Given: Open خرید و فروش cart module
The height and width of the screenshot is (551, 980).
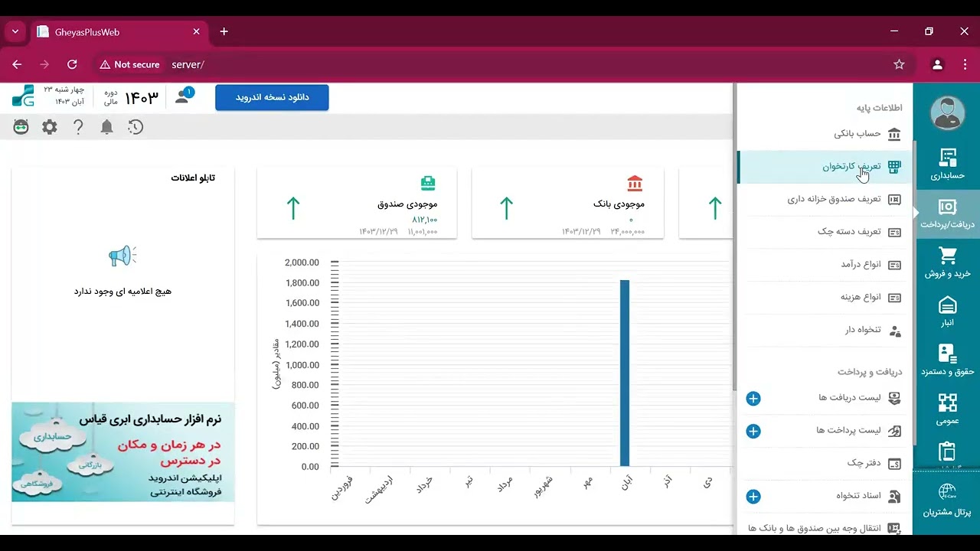Looking at the screenshot, I should 947,262.
